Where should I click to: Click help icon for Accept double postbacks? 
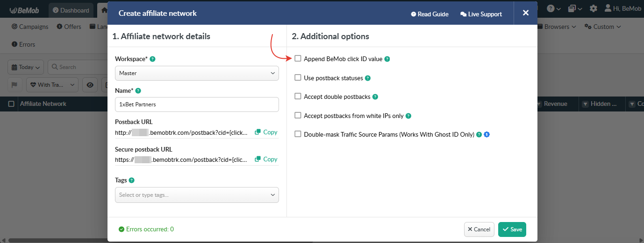pyautogui.click(x=375, y=97)
